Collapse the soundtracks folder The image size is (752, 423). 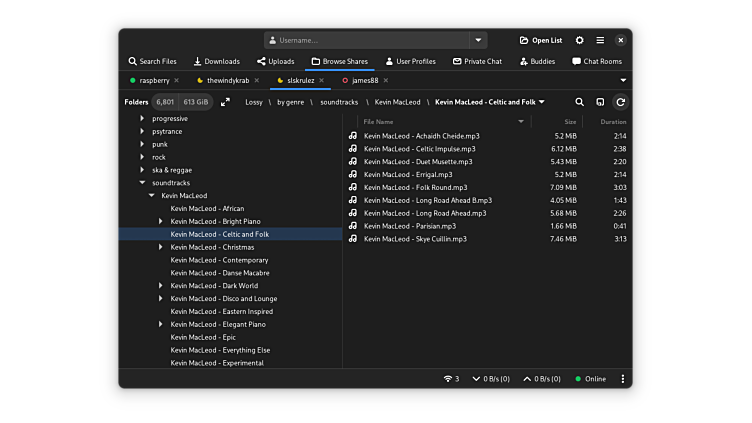tap(142, 183)
